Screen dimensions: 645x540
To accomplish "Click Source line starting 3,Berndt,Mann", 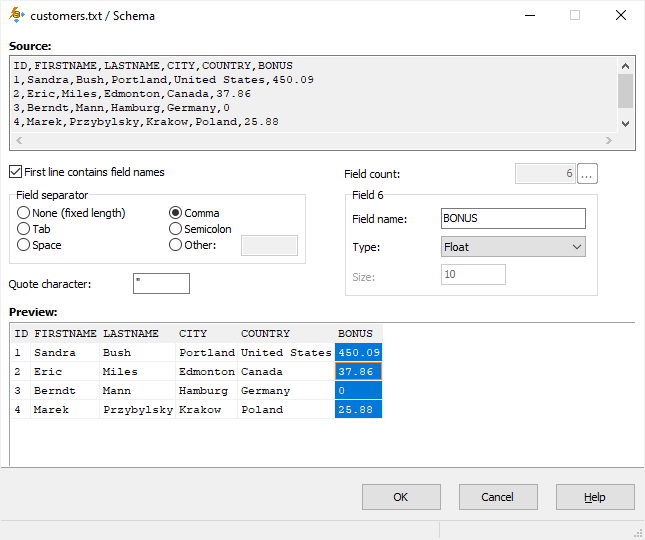I will point(121,107).
